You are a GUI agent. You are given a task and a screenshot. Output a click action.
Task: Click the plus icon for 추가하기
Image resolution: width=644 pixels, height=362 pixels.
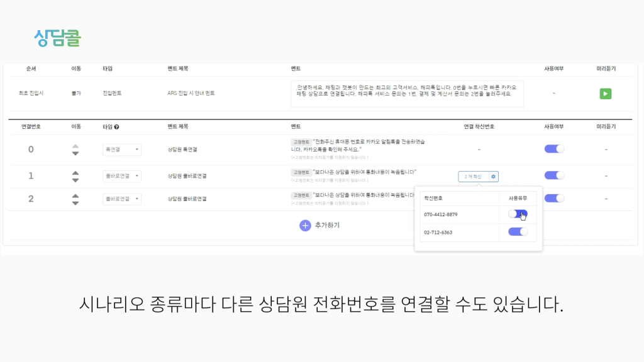305,226
